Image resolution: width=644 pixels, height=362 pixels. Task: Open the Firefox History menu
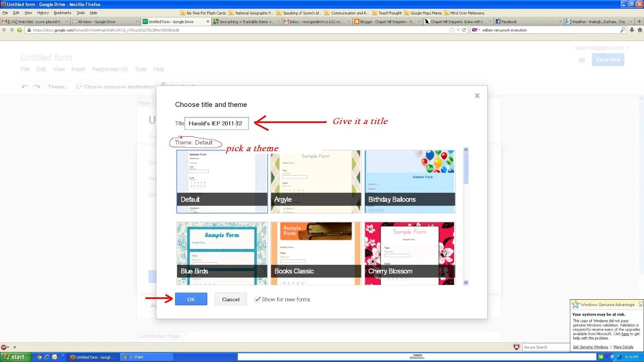(x=43, y=13)
